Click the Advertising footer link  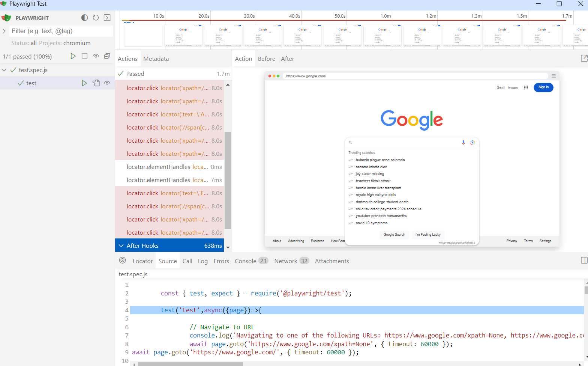pyautogui.click(x=296, y=241)
